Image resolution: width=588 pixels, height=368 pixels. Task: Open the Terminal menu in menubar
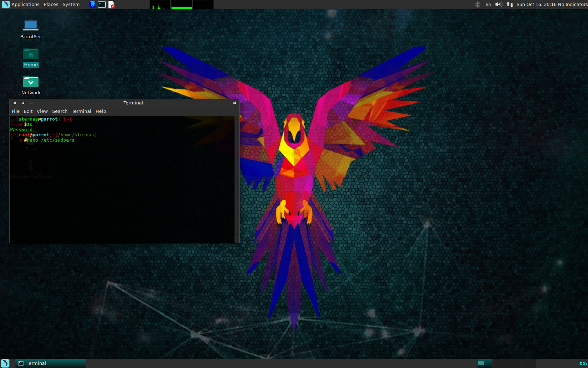tap(81, 111)
